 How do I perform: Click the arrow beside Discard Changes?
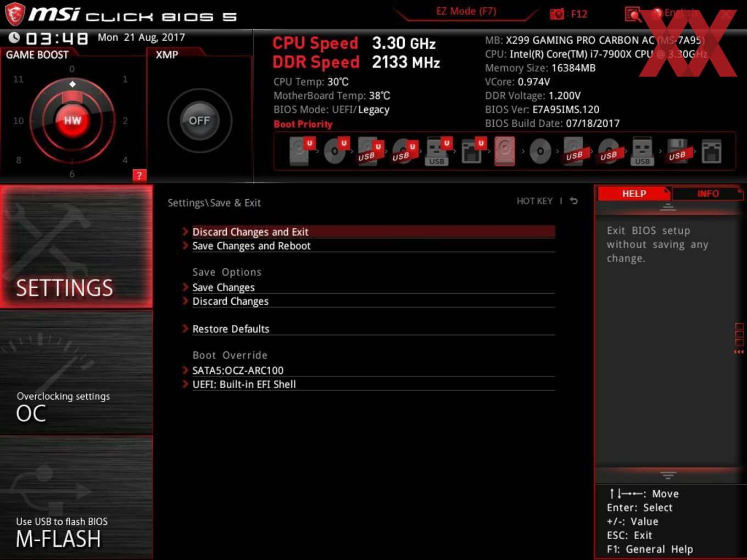[186, 301]
